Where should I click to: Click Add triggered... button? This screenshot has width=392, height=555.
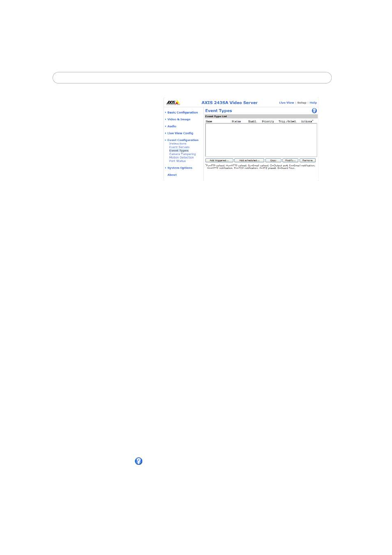(x=219, y=160)
